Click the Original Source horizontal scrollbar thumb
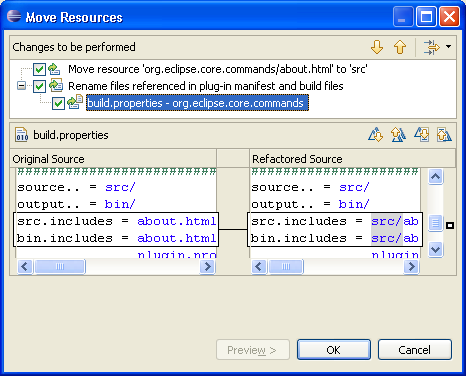This screenshot has height=376, width=466. (60, 267)
